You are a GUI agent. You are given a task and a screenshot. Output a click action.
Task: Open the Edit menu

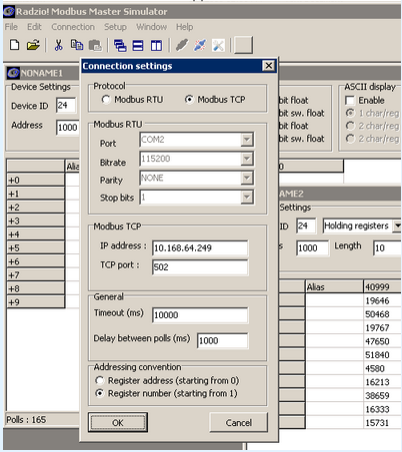[34, 27]
